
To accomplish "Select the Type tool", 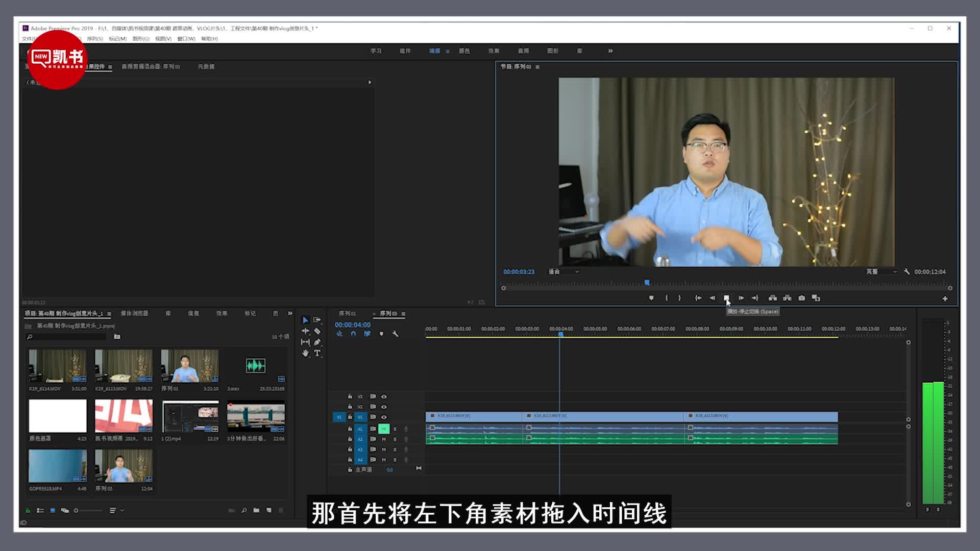I will tap(317, 353).
